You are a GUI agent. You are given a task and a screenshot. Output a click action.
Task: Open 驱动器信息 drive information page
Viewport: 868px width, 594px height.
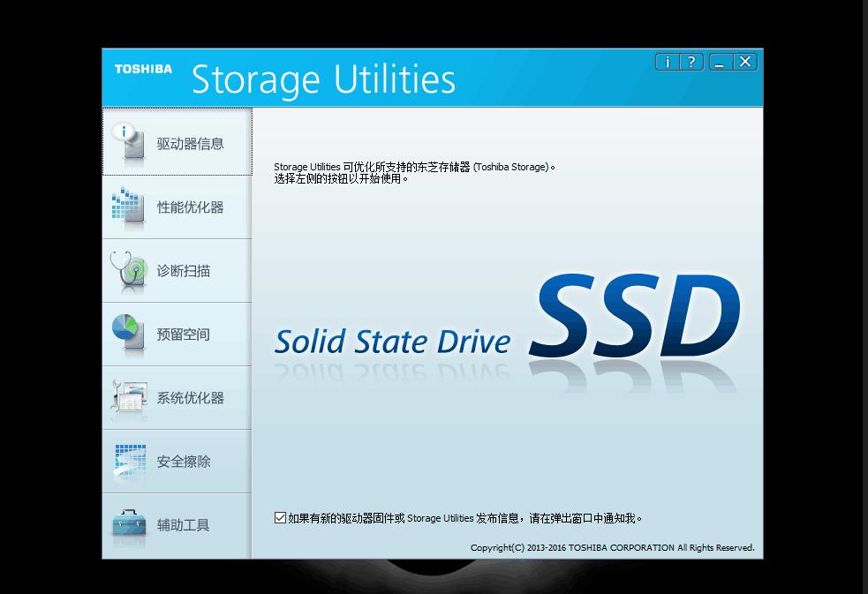[x=177, y=143]
